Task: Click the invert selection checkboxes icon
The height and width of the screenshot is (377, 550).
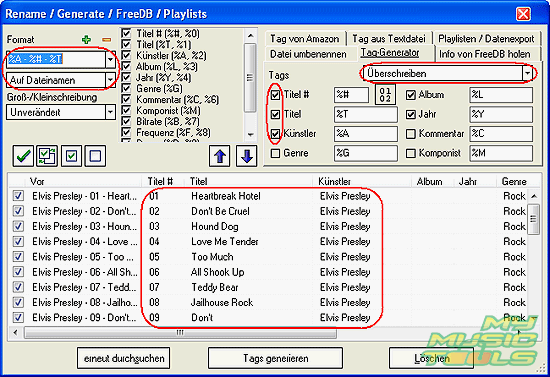Action: (x=47, y=156)
